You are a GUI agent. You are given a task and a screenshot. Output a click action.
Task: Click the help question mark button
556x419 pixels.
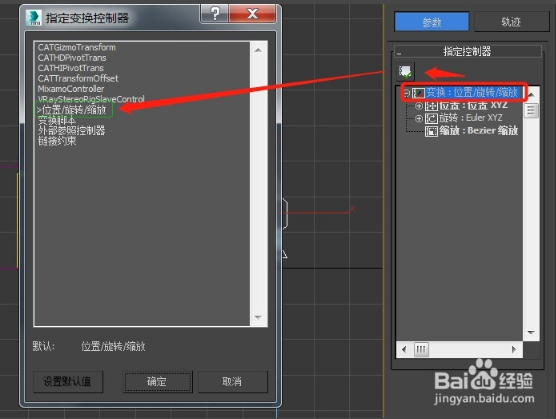point(215,13)
